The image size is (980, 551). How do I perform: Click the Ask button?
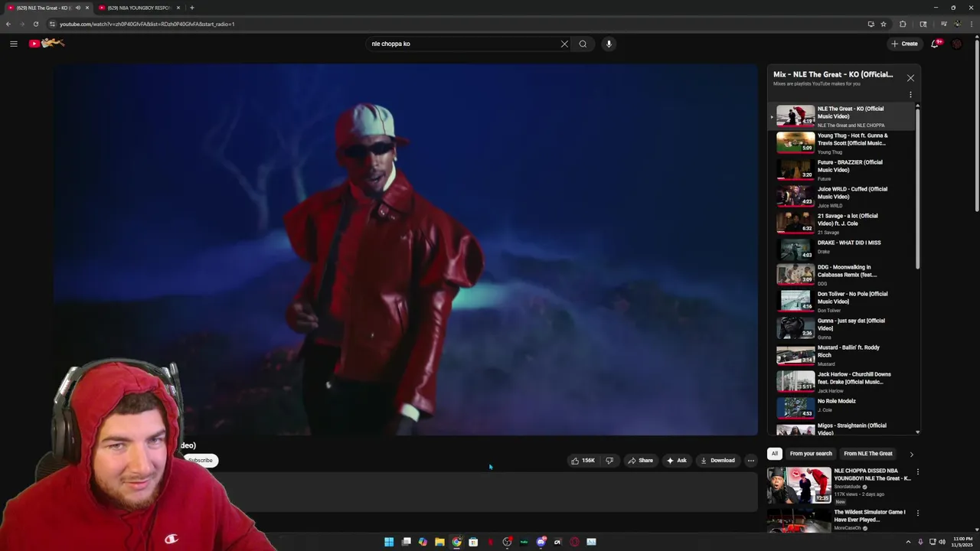677,461
